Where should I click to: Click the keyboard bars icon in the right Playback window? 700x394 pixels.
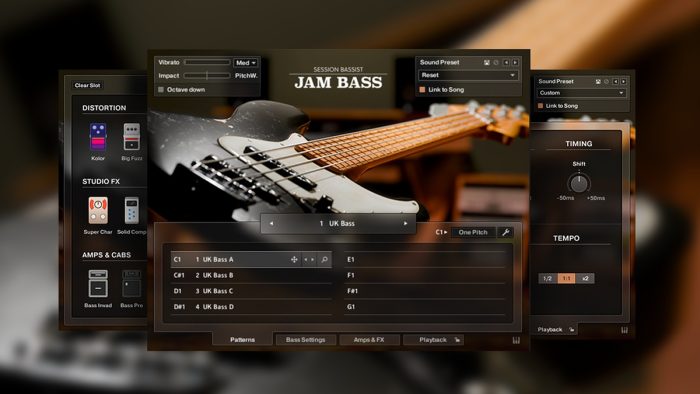[x=624, y=330]
